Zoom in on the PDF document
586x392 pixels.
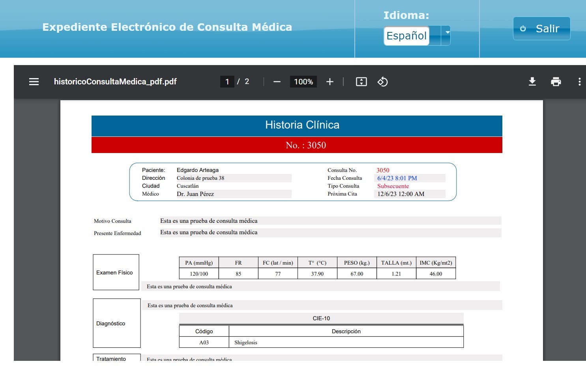(330, 82)
